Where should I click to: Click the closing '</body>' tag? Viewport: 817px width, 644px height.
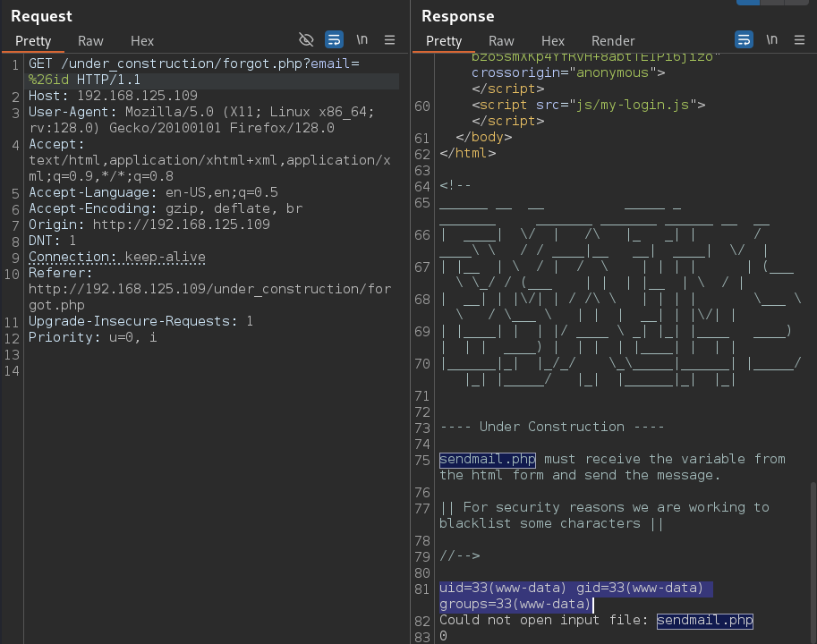point(483,138)
